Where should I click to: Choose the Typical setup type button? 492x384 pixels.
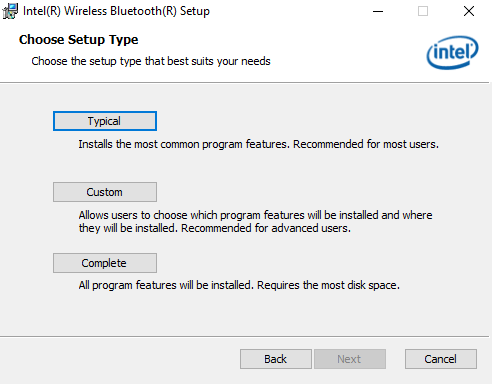click(x=105, y=121)
